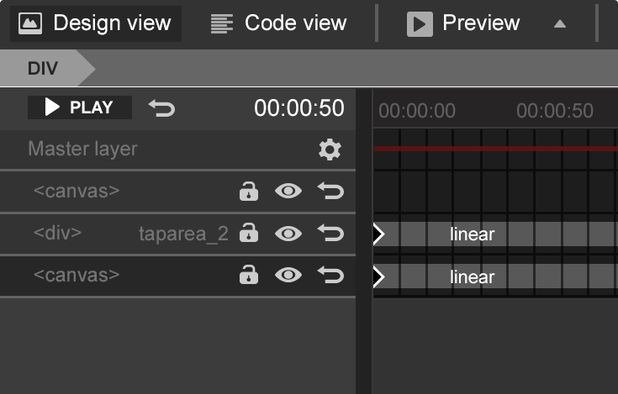
Task: Toggle lock on taparea_2 div layer
Action: pos(249,233)
